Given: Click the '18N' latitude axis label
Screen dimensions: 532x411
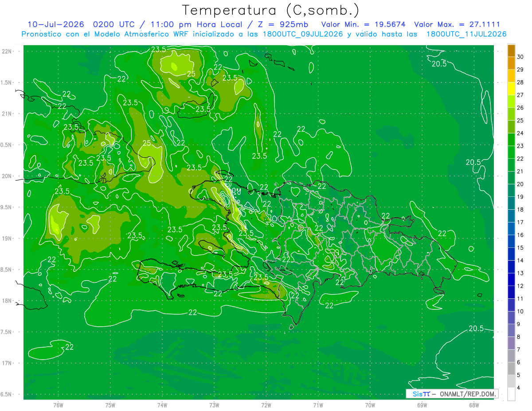Looking at the screenshot, I should pyautogui.click(x=7, y=301).
